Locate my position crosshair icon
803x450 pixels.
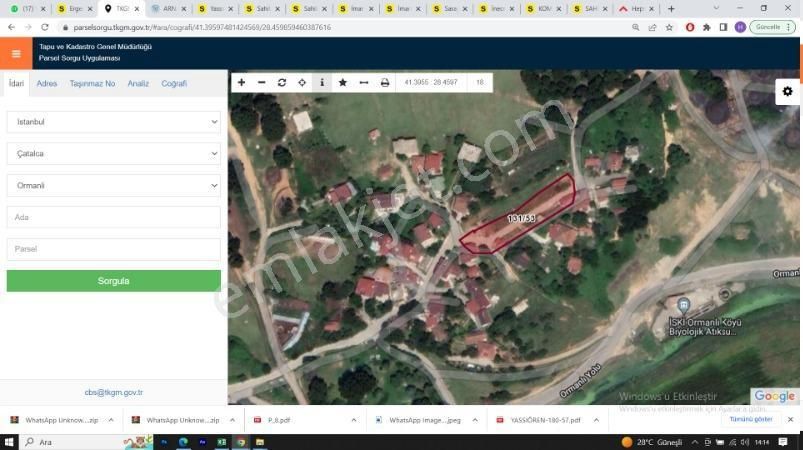point(302,82)
